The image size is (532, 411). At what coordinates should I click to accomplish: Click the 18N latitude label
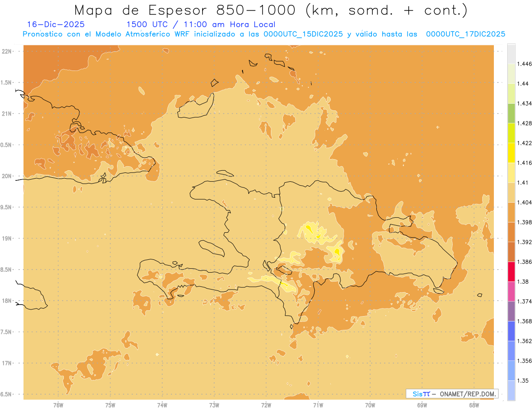7,301
